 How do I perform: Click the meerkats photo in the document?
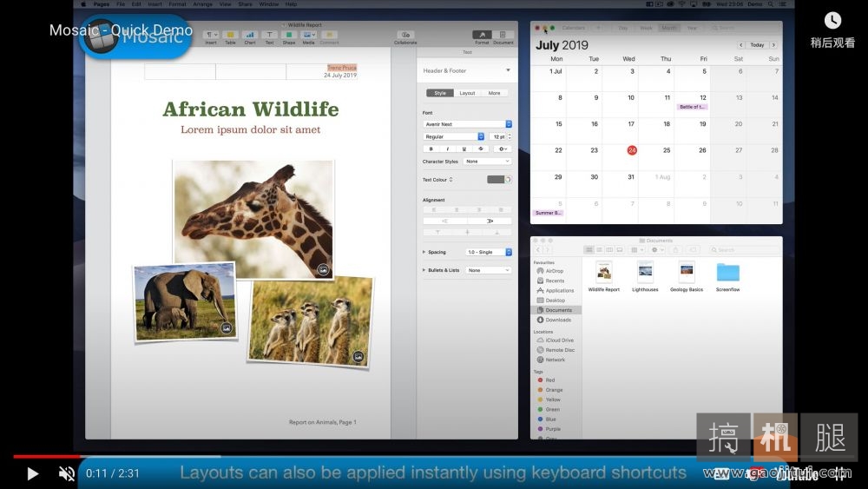point(310,321)
